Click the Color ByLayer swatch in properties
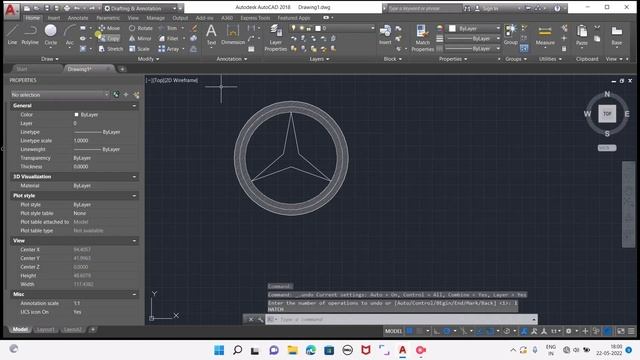 click(x=76, y=115)
